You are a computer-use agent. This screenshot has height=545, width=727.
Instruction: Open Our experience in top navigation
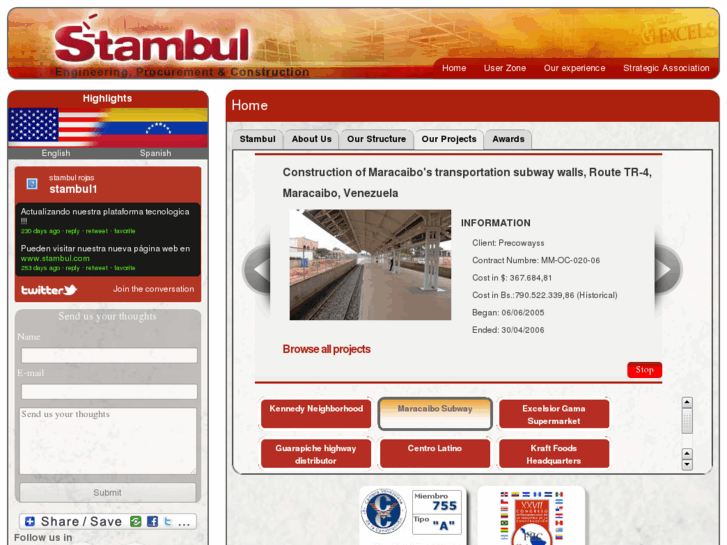click(x=574, y=68)
